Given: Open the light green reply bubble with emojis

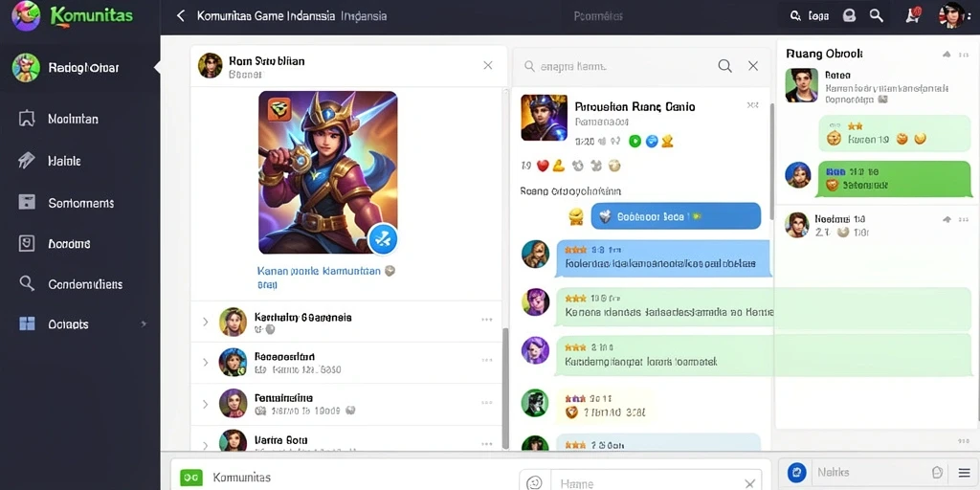Looking at the screenshot, I should [x=895, y=133].
